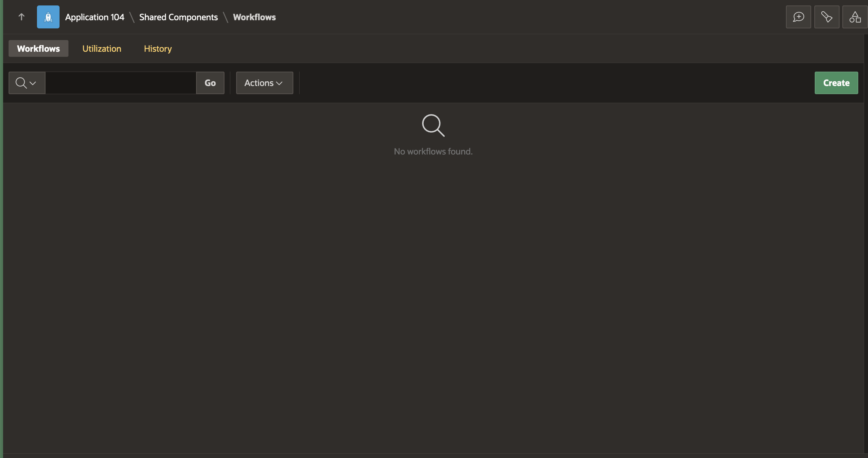Click the green Create button
This screenshot has height=458, width=868.
836,83
